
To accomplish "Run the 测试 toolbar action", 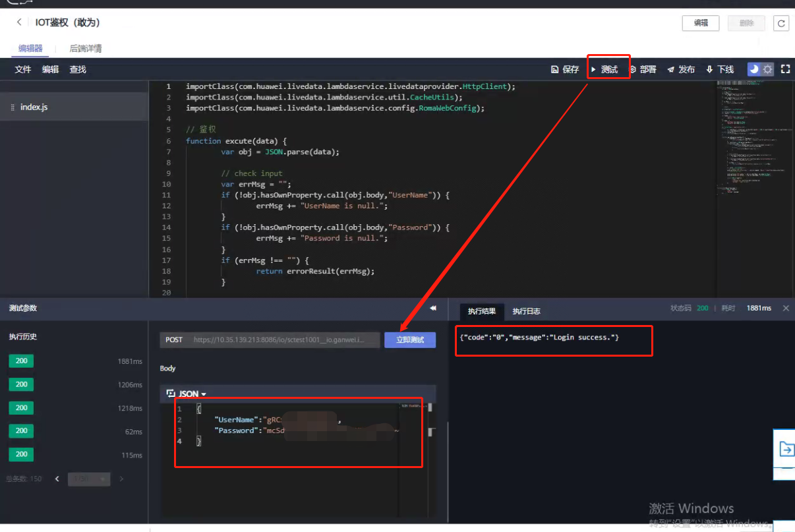I will 604,69.
